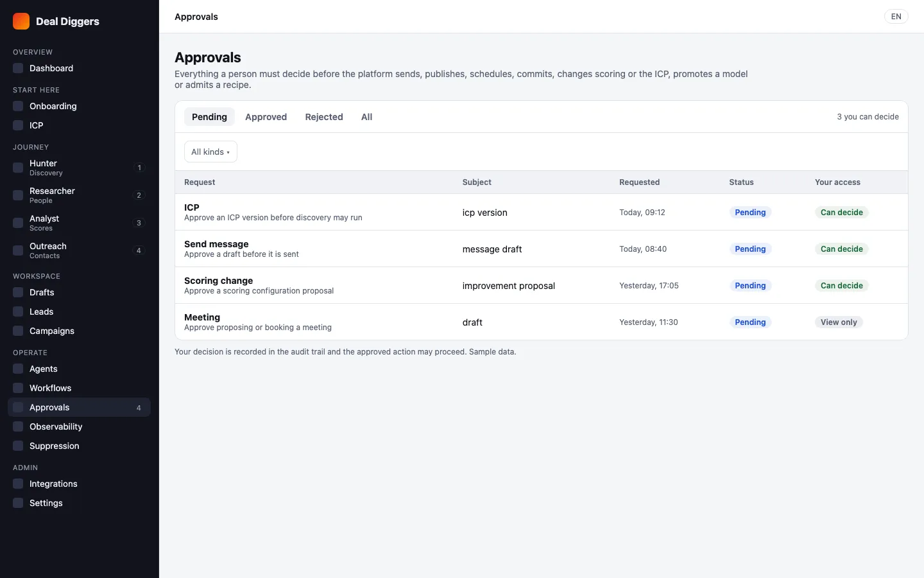Click the Hunter Discovery sidebar icon

pyautogui.click(x=18, y=168)
